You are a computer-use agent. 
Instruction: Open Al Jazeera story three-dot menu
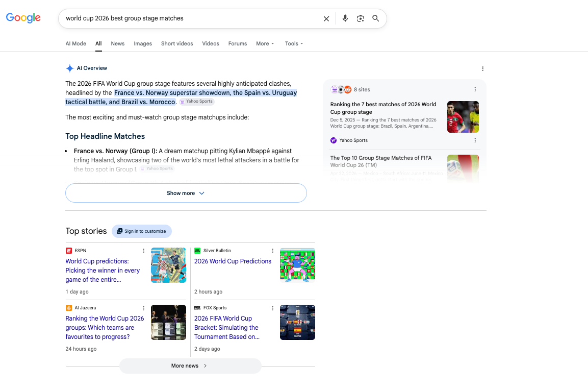click(x=144, y=308)
